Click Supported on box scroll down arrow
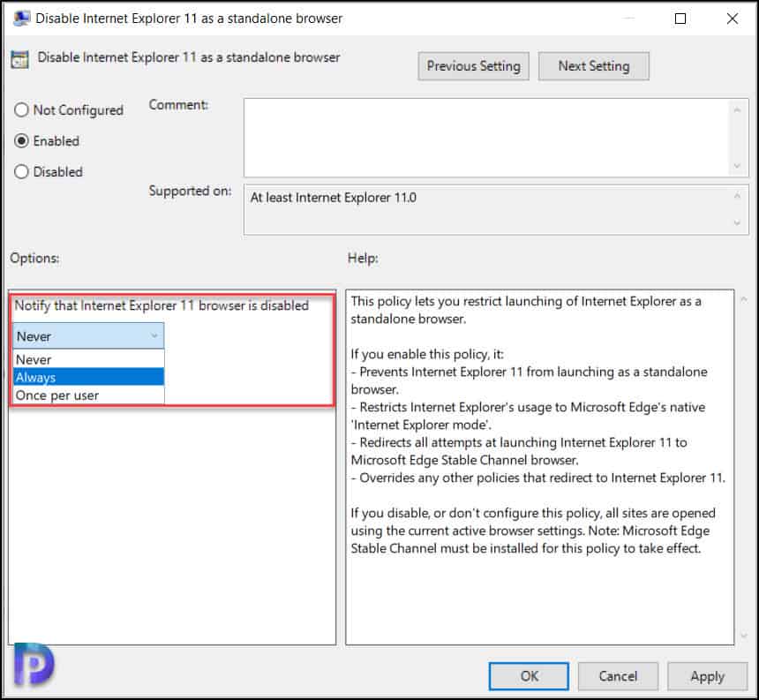Screen dimensions: 759x700 737,222
